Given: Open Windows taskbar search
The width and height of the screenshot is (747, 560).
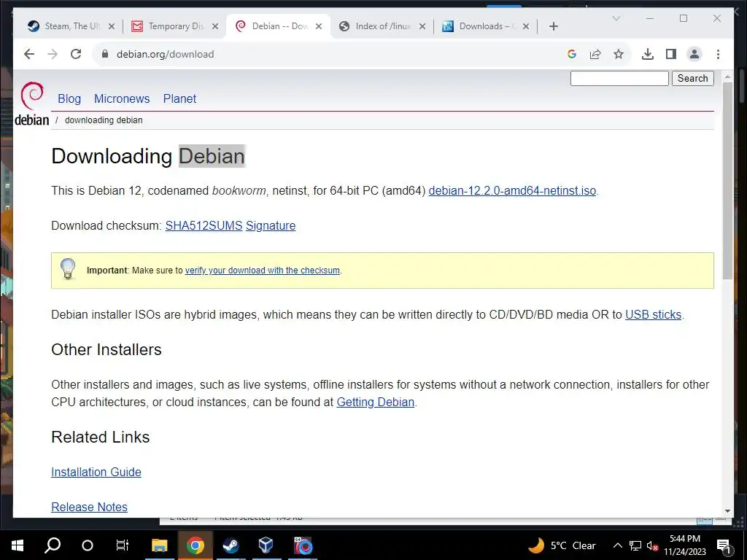Looking at the screenshot, I should coord(53,545).
